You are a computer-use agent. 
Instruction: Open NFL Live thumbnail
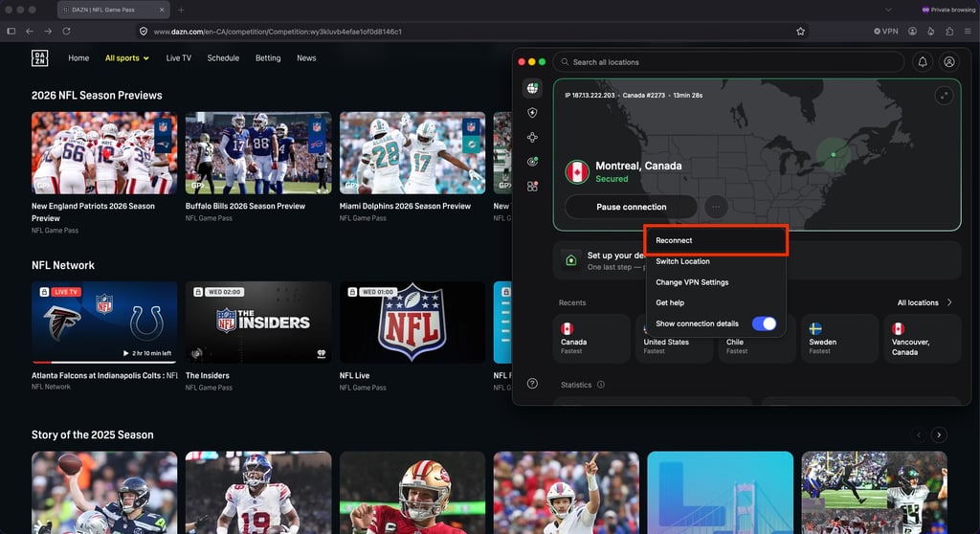[412, 322]
